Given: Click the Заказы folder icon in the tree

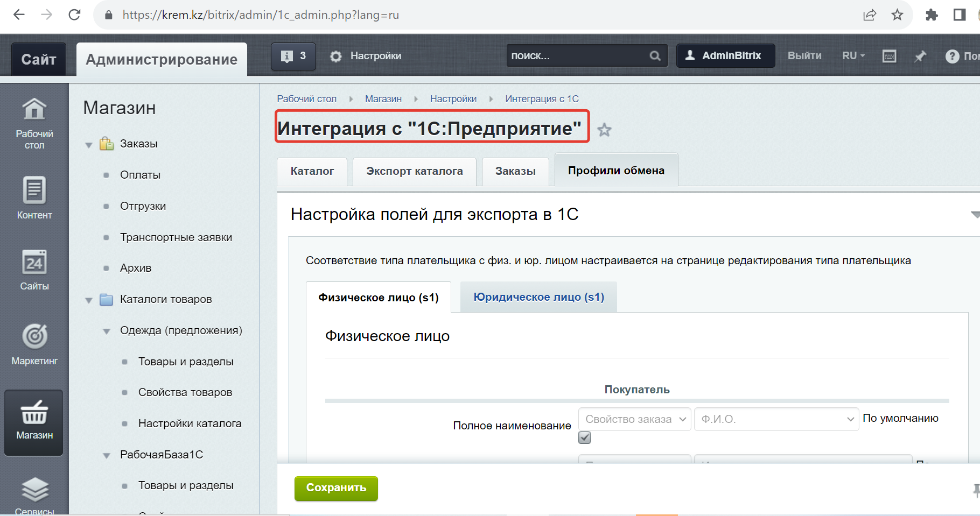Looking at the screenshot, I should tap(107, 144).
